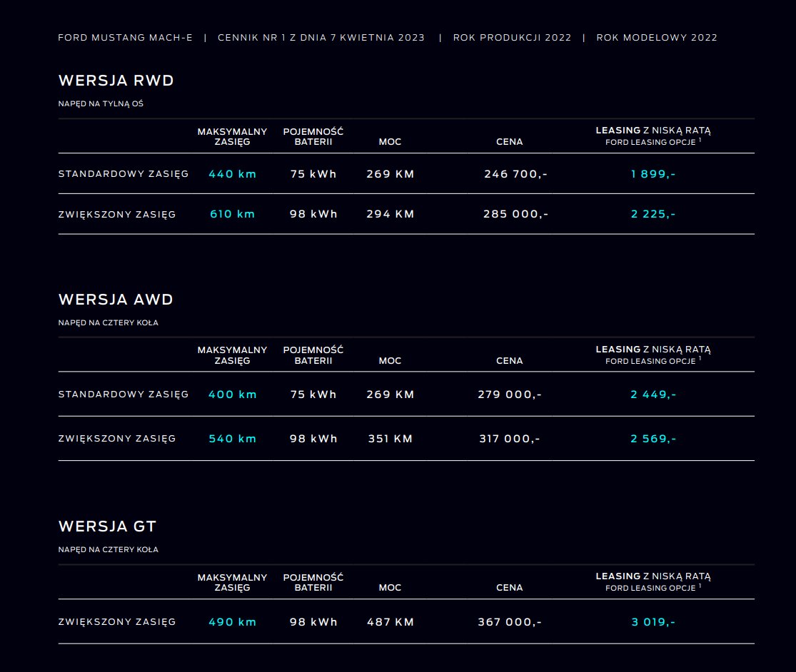
Task: Select the 540 km range value
Action: click(x=232, y=439)
